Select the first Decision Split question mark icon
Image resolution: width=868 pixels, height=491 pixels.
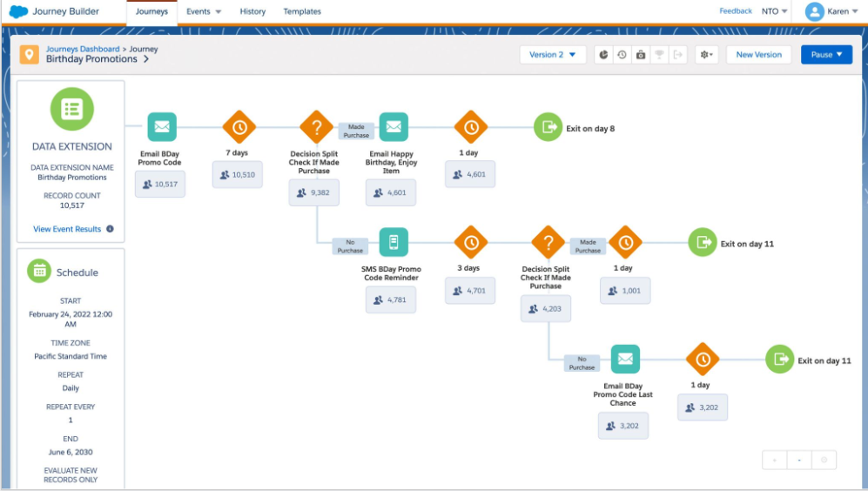point(316,127)
